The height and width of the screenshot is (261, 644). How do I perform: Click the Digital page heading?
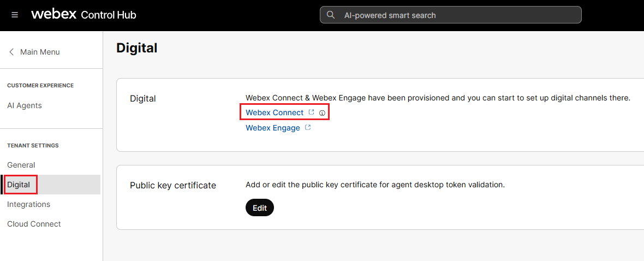[137, 48]
